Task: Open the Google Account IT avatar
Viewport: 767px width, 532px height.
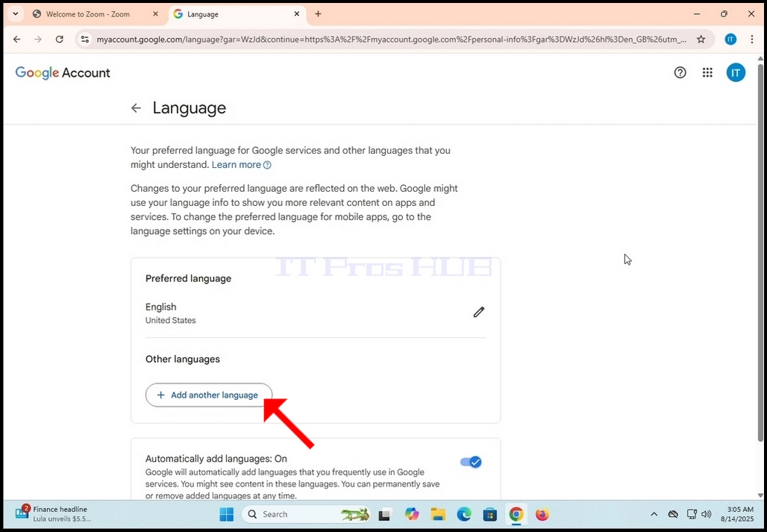Action: pos(736,73)
